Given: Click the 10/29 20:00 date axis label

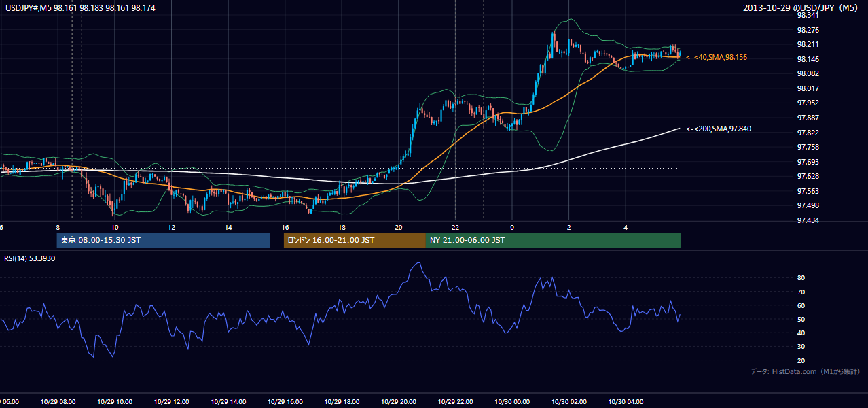Looking at the screenshot, I should tap(399, 402).
